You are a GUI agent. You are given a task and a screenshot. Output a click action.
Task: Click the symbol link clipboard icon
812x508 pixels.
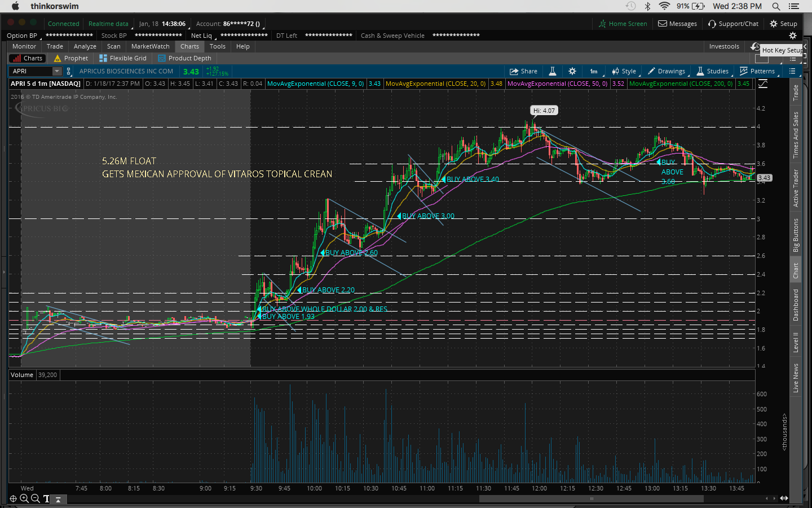[69, 71]
